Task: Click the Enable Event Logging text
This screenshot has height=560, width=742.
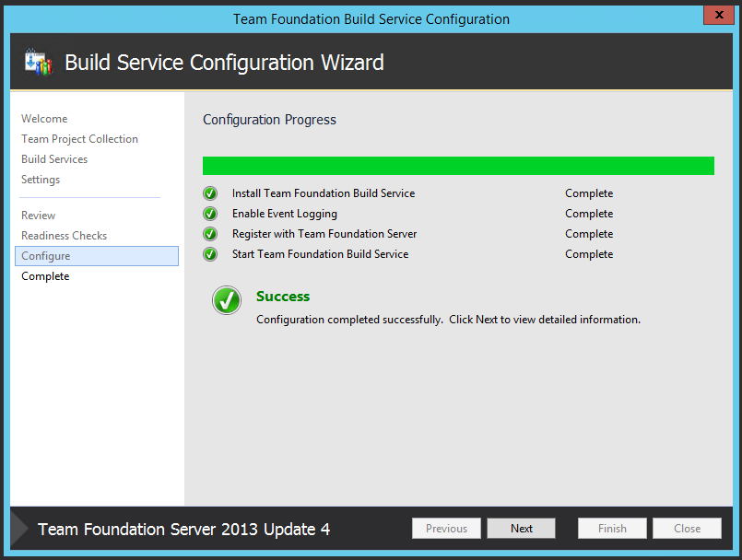Action: (285, 214)
